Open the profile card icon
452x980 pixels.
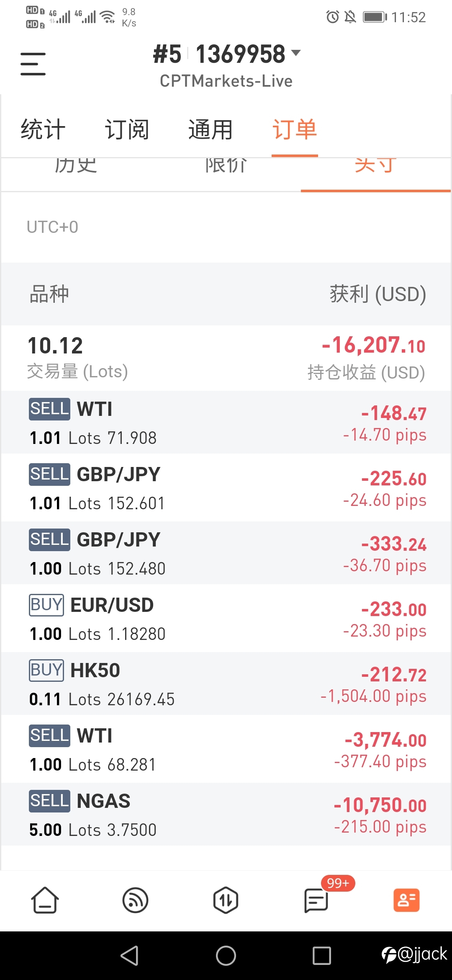click(x=406, y=900)
